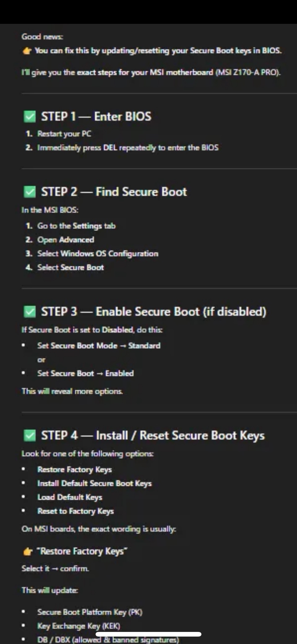Tap the home indicator bar at the bottom
This screenshot has width=297, height=644.
point(148,634)
